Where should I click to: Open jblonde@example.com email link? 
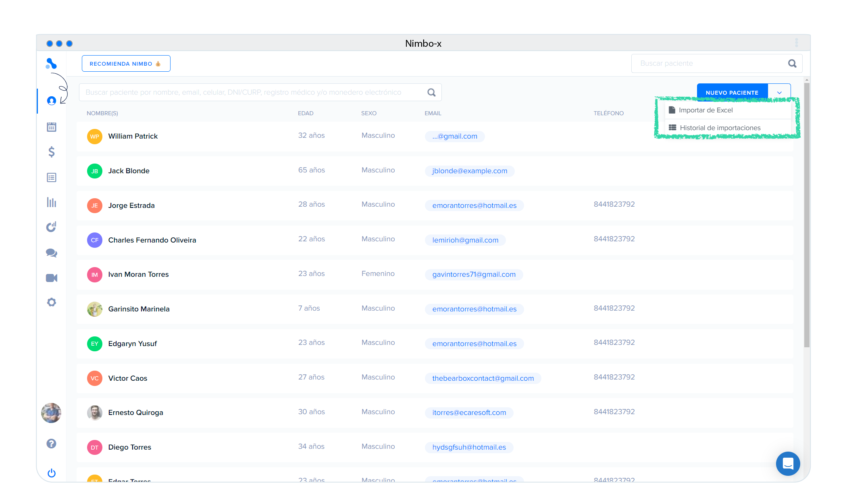click(x=470, y=171)
